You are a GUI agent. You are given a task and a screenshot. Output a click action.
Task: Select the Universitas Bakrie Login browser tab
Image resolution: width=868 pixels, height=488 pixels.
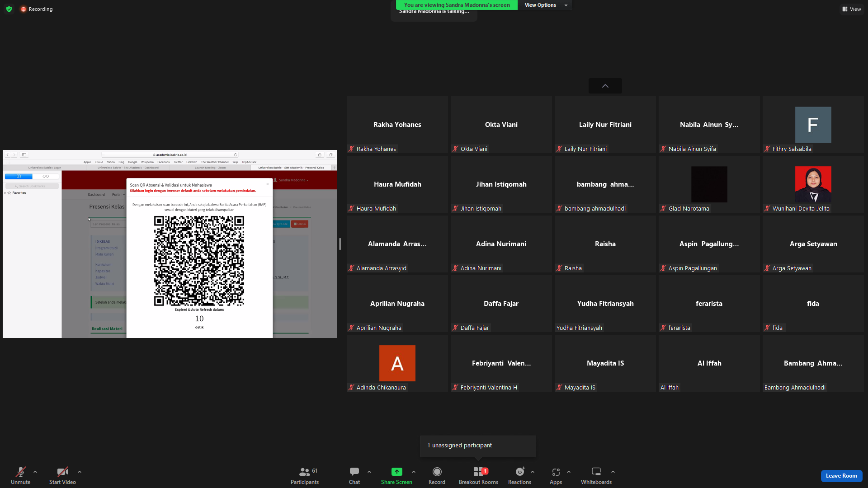click(x=45, y=168)
